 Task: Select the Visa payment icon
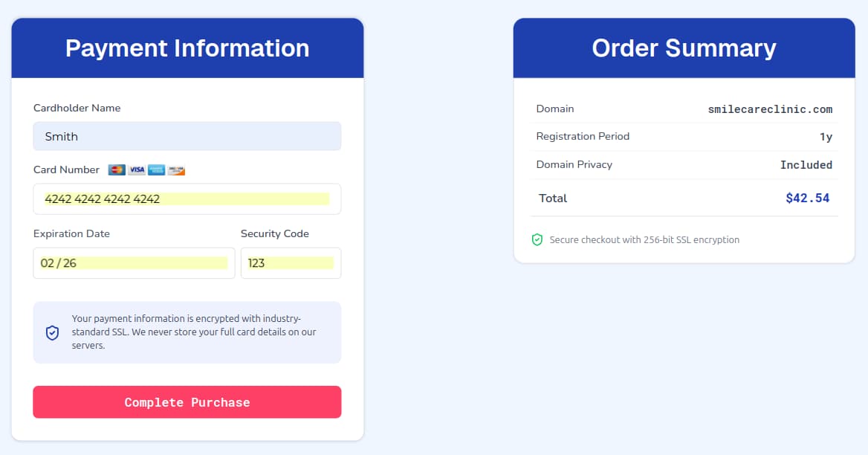click(136, 170)
